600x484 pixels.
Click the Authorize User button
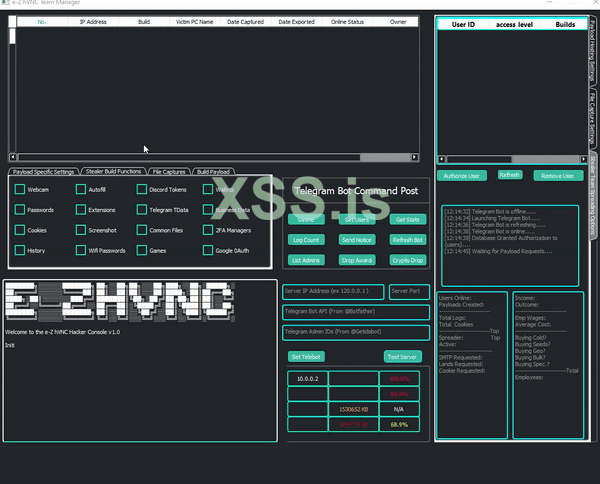(462, 176)
